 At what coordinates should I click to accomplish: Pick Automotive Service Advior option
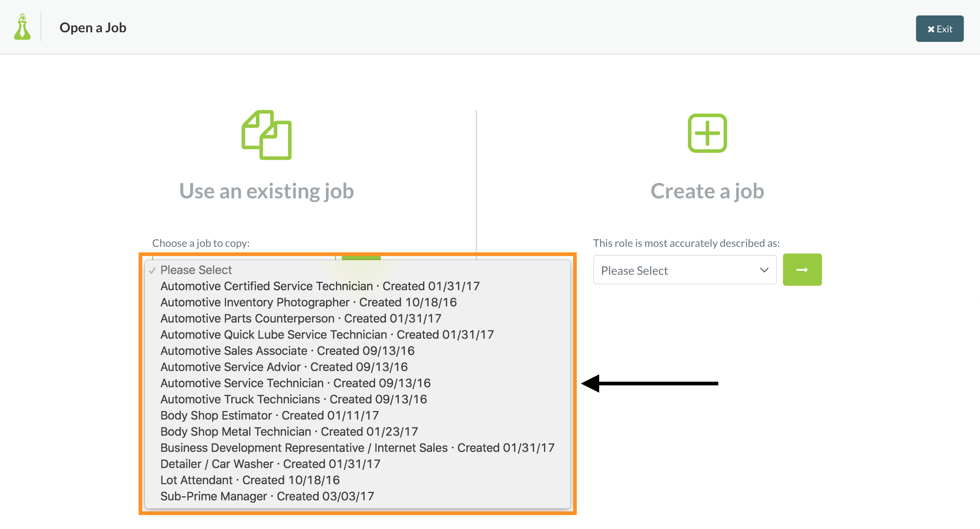(357, 367)
